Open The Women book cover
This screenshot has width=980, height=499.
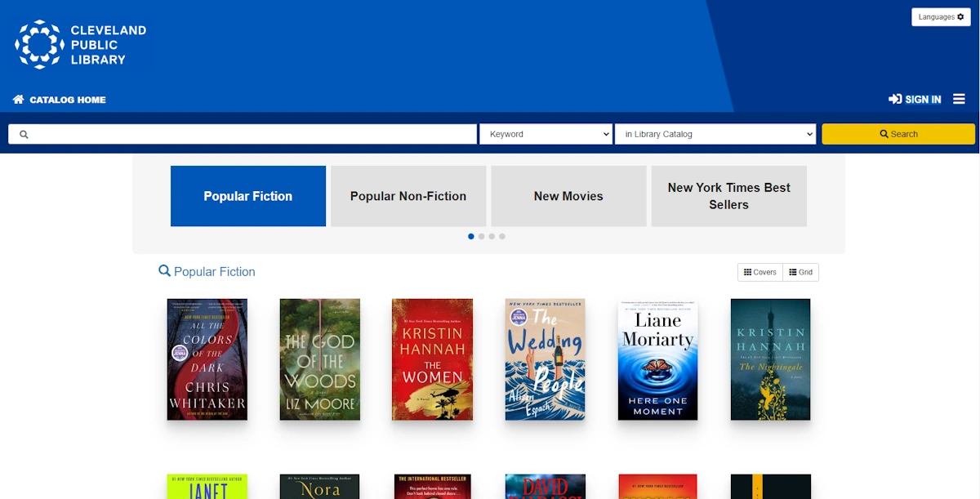(432, 359)
